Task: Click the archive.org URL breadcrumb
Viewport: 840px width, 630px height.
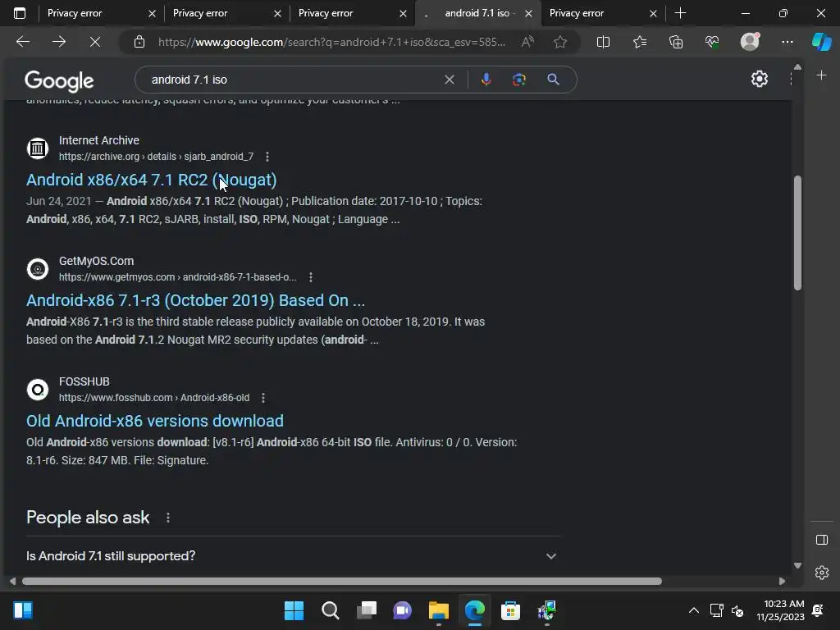Action: pyautogui.click(x=156, y=157)
